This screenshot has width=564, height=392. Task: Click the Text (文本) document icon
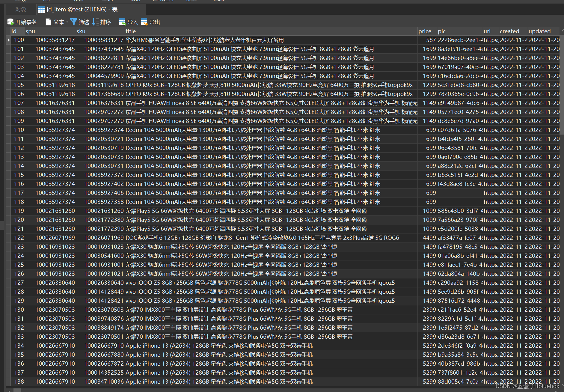(48, 22)
